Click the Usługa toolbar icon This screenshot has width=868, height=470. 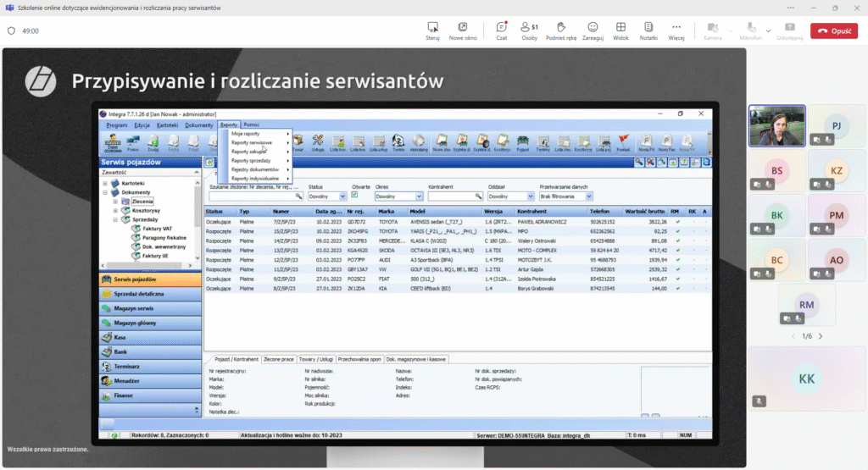(317, 143)
